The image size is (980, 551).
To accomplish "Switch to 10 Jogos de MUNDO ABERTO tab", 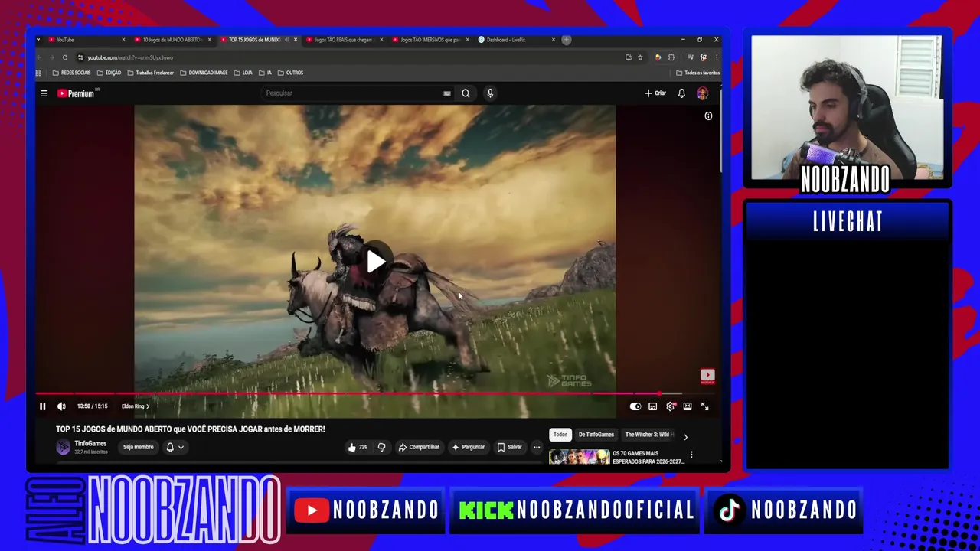I will pyautogui.click(x=171, y=40).
